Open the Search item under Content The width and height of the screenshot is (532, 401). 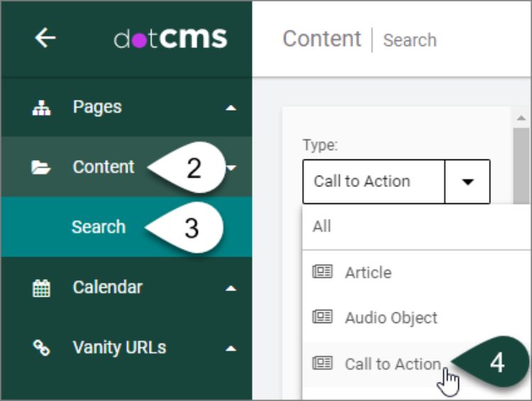pyautogui.click(x=98, y=227)
